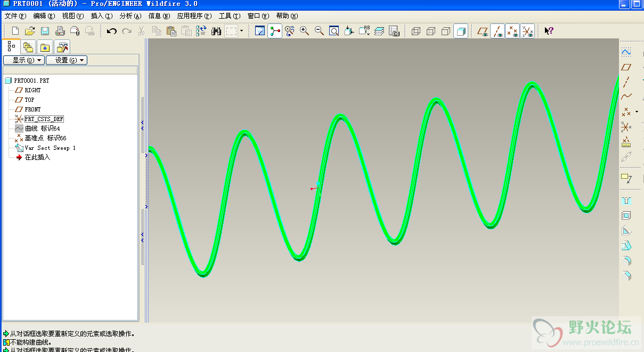The image size is (644, 352).
Task: Click the Repaint screen icon
Action: [x=260, y=31]
